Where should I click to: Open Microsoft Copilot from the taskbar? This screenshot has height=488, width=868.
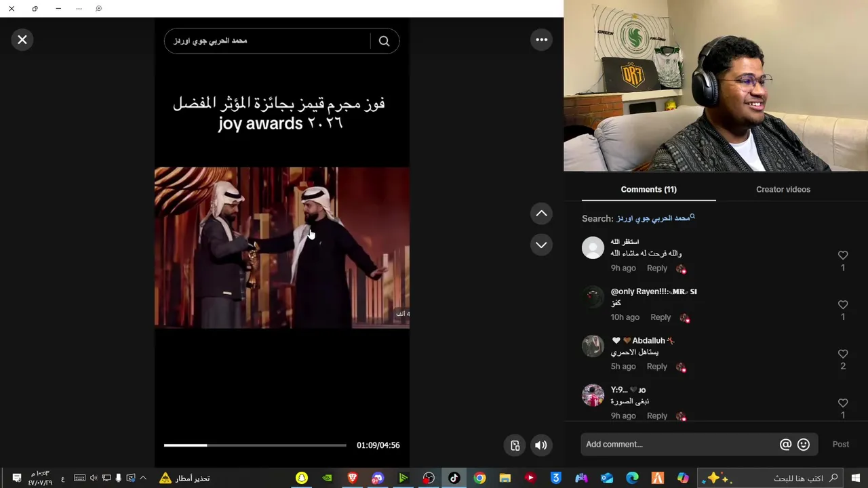[x=683, y=479]
